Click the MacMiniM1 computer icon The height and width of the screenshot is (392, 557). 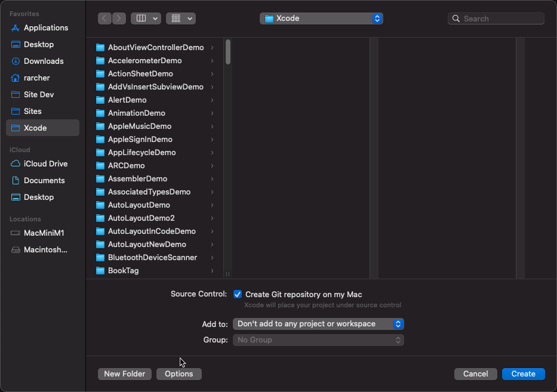[x=16, y=233]
